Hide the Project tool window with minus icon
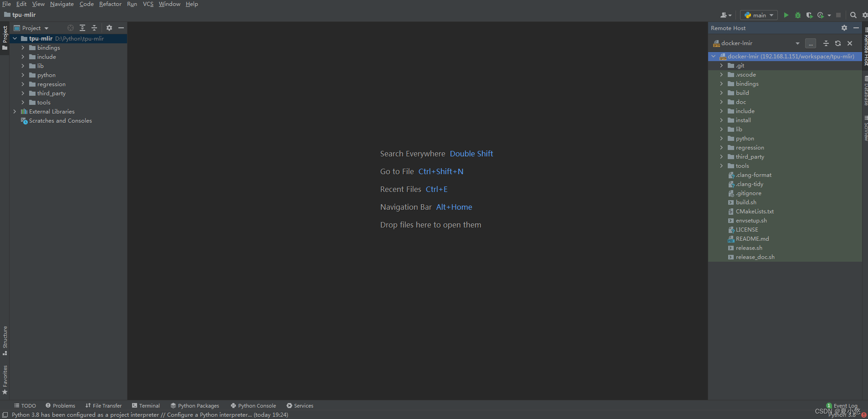The height and width of the screenshot is (419, 868). [x=121, y=28]
